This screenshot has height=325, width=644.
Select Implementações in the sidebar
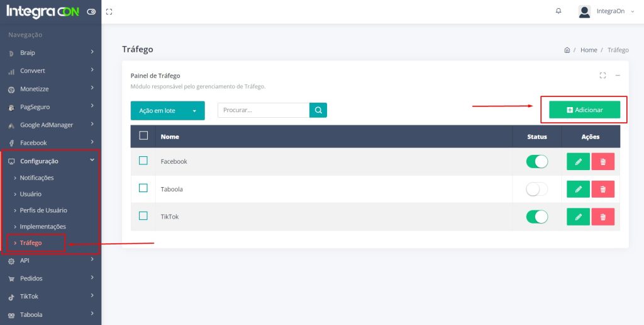click(42, 227)
